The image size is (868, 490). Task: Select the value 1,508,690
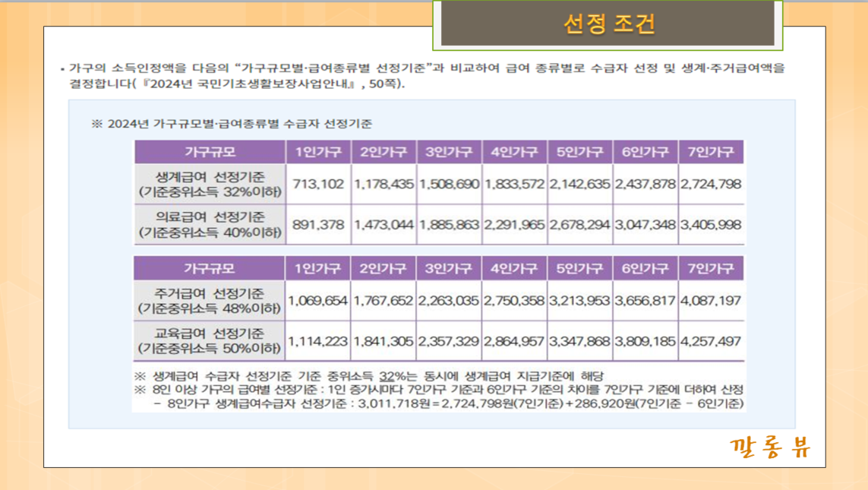click(449, 184)
